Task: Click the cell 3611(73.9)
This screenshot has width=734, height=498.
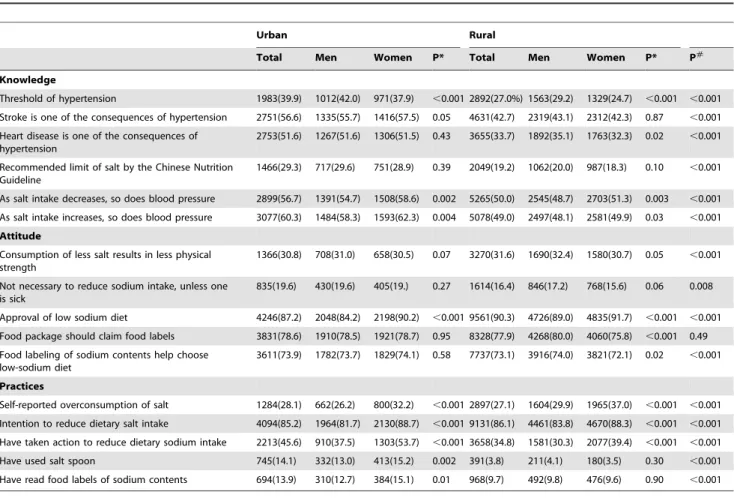Action: [279, 355]
